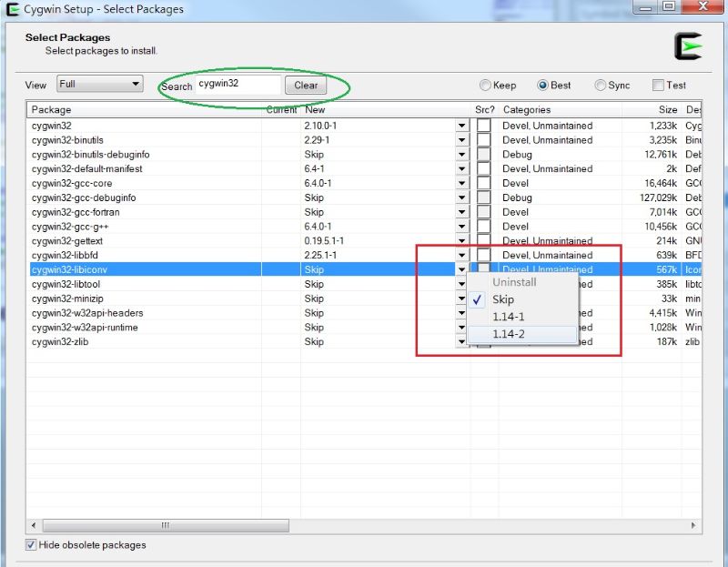
Task: Select the cygwin32-minizip package name
Action: coord(67,299)
